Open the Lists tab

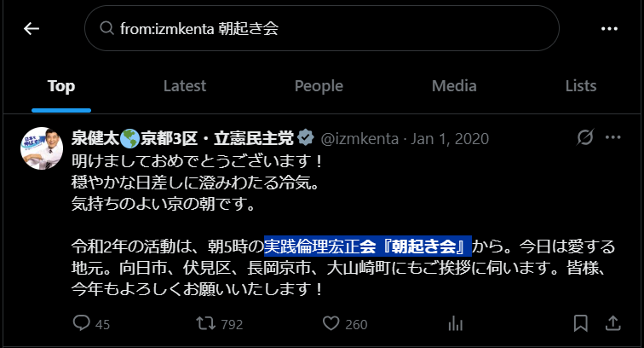pyautogui.click(x=581, y=86)
